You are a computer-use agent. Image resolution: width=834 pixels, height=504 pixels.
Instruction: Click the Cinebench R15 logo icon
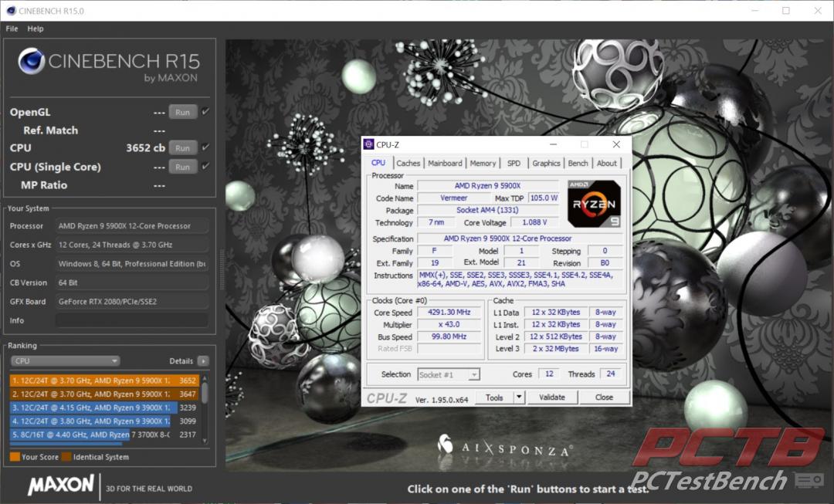[x=31, y=61]
